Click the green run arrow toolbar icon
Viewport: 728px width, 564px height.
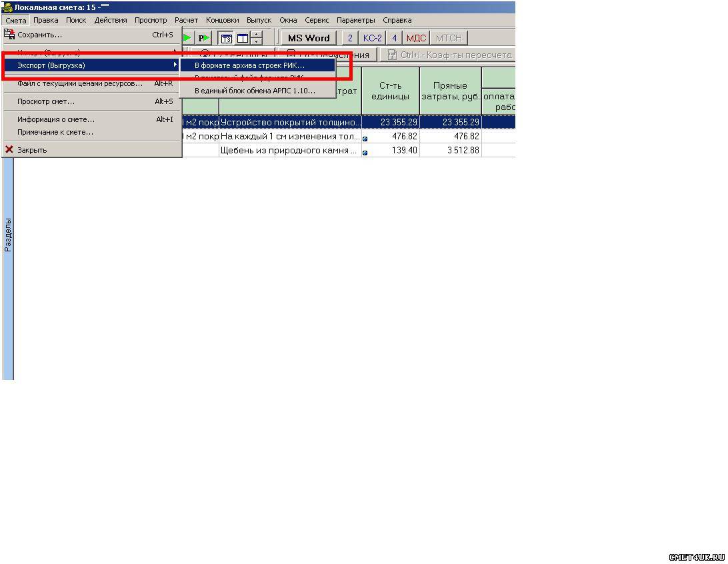(187, 37)
